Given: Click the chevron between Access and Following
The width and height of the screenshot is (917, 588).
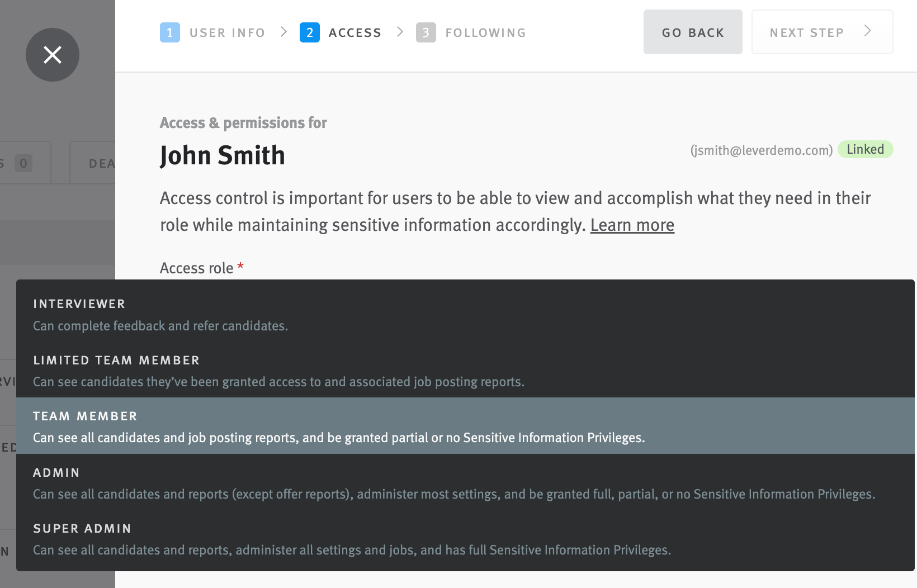Looking at the screenshot, I should point(400,32).
